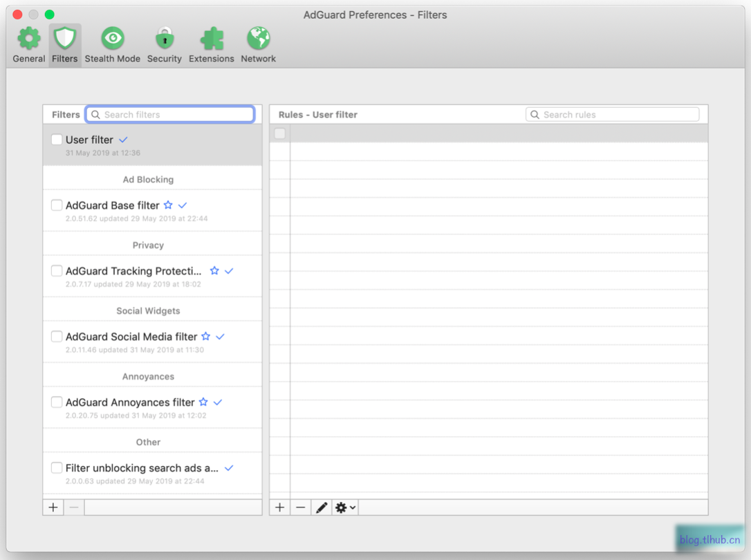Open the Network globe icon
Screen dimensions: 751x560
[x=258, y=38]
